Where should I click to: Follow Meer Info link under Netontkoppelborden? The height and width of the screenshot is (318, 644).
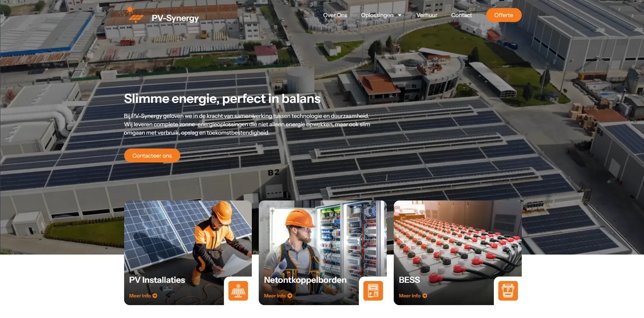275,296
